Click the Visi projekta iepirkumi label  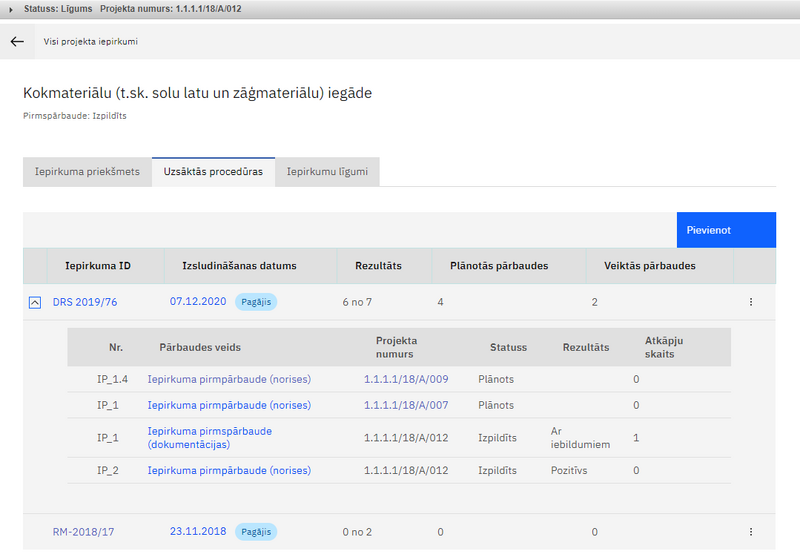[90, 42]
